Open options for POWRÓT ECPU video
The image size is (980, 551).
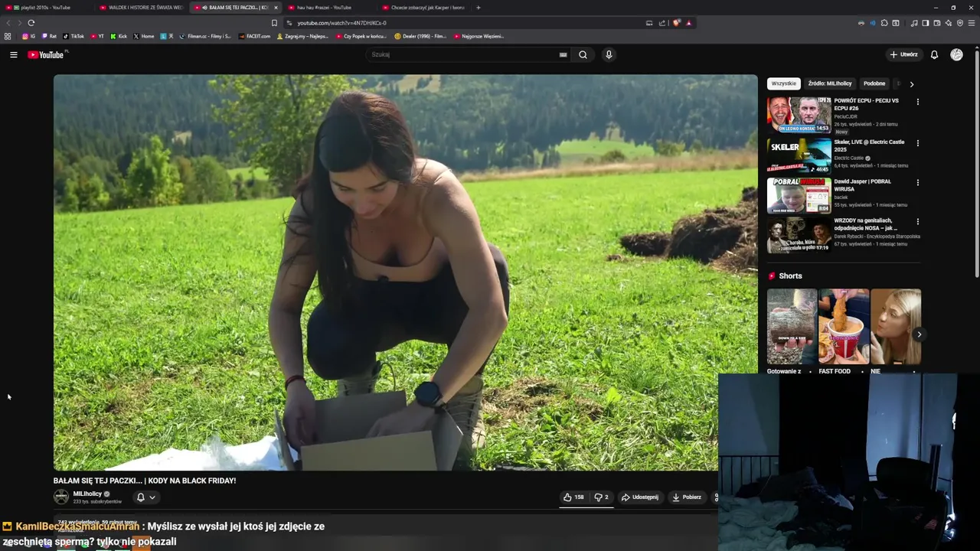[918, 102]
